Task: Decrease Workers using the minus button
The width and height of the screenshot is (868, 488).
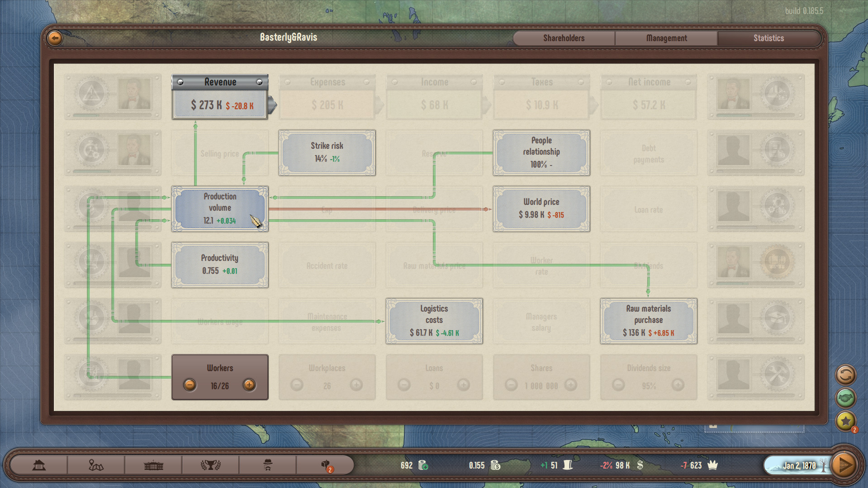Action: click(190, 385)
